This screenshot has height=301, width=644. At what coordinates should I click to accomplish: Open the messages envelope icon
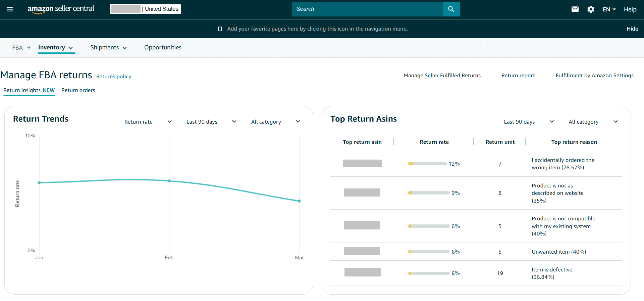click(575, 9)
